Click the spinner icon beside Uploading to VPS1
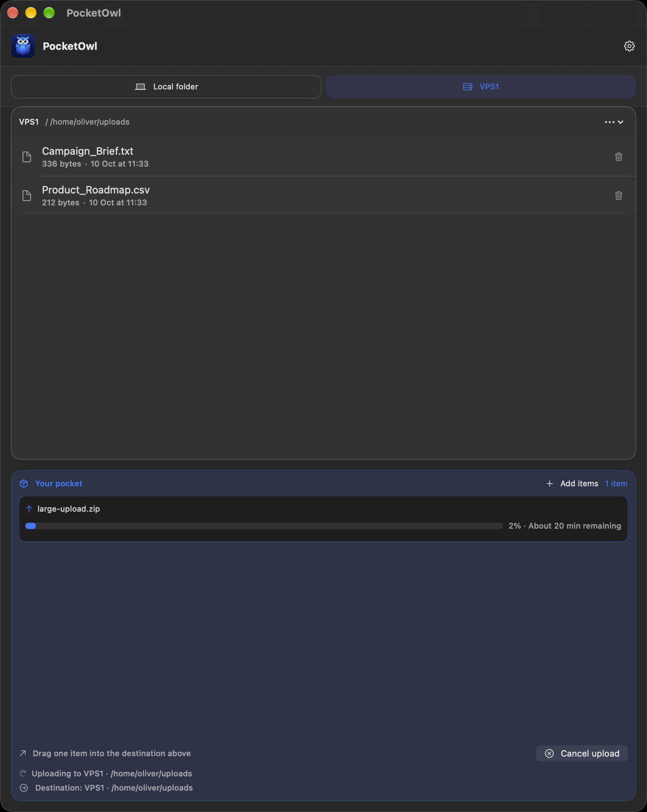This screenshot has width=647, height=812. [x=23, y=774]
